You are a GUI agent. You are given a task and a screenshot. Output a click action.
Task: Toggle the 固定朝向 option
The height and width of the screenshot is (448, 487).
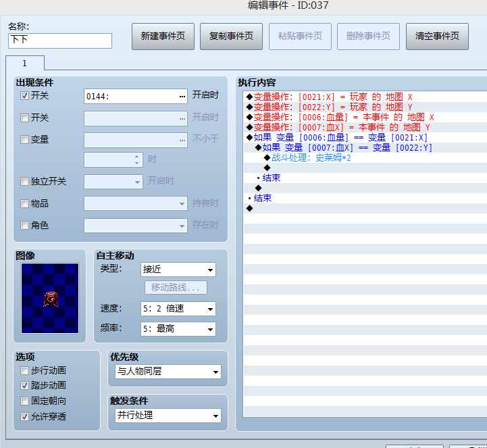click(x=24, y=401)
